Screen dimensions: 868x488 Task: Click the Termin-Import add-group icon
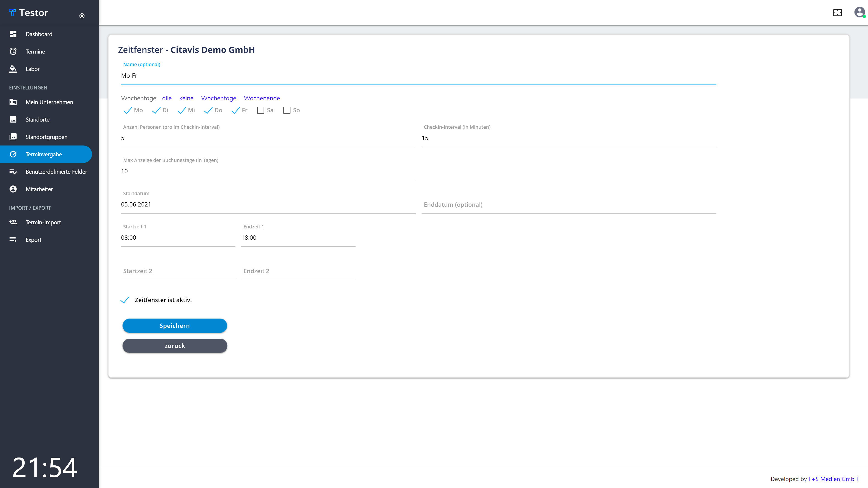[13, 222]
